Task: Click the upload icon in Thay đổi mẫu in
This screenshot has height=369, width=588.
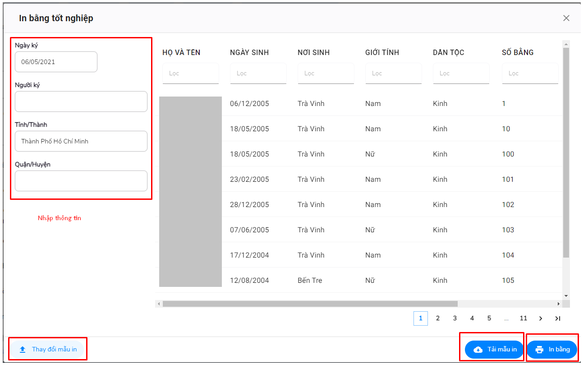Action: (x=23, y=350)
